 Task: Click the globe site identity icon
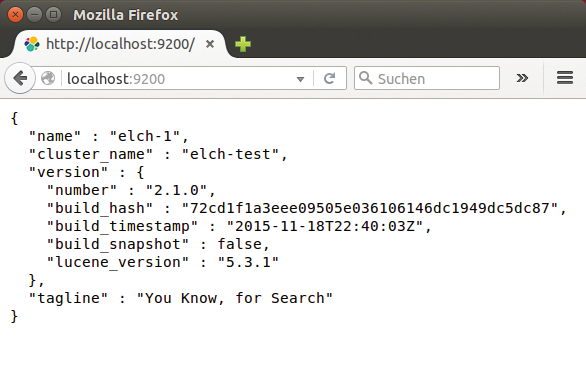click(x=48, y=79)
